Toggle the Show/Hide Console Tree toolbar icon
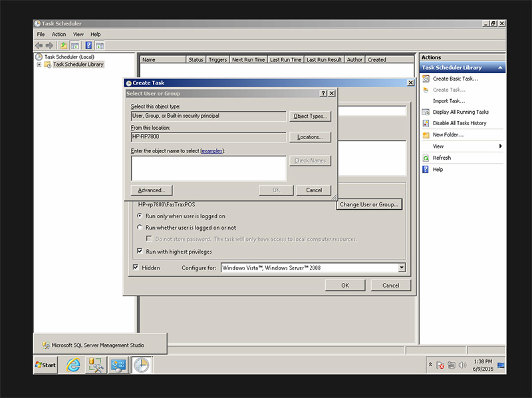The width and height of the screenshot is (532, 398). tap(75, 45)
